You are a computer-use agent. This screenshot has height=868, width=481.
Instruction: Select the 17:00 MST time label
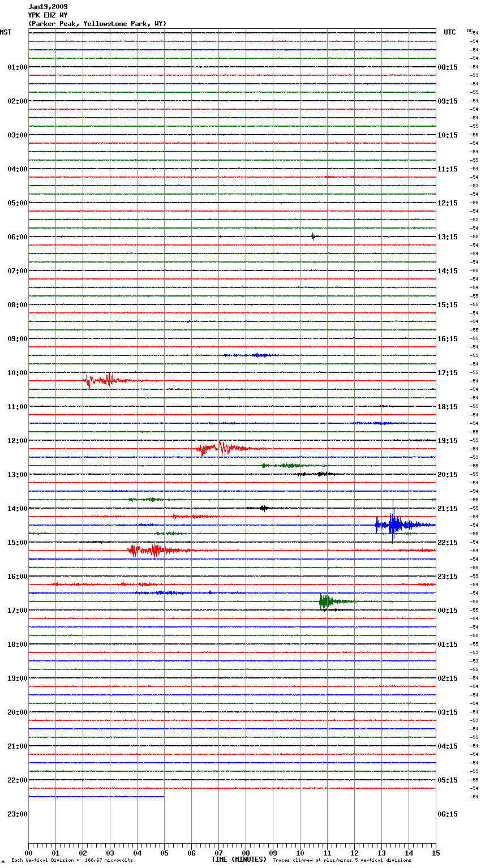pyautogui.click(x=18, y=611)
